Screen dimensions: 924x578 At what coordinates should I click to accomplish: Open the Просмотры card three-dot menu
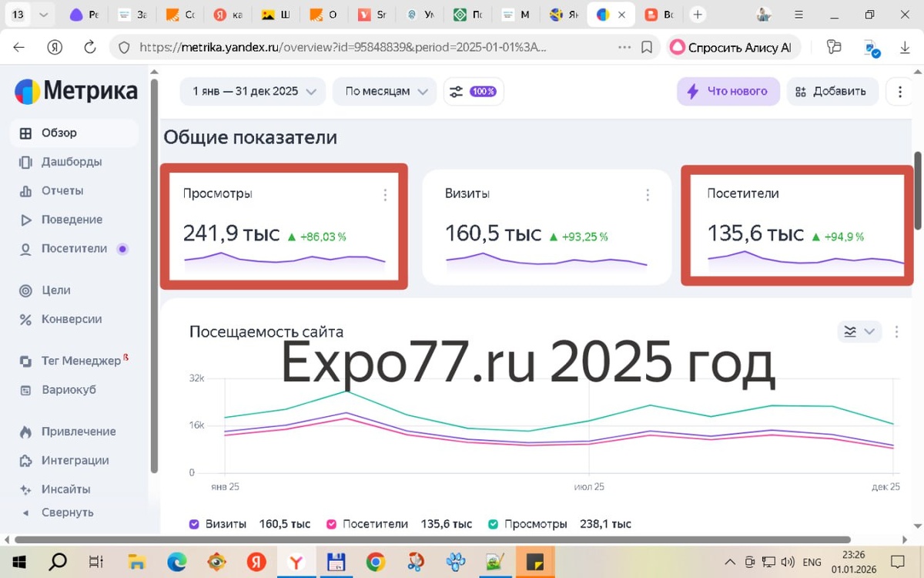385,195
